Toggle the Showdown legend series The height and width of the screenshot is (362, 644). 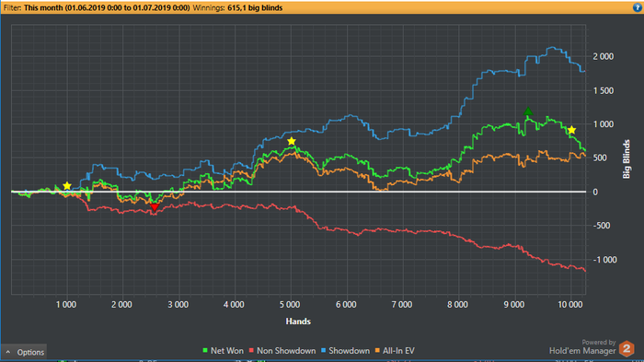pyautogui.click(x=345, y=351)
